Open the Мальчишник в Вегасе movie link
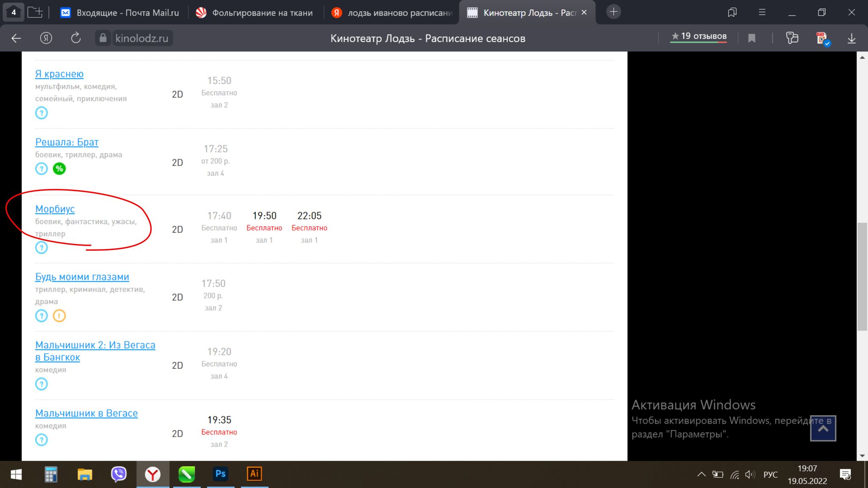Image resolution: width=868 pixels, height=488 pixels. click(x=86, y=413)
